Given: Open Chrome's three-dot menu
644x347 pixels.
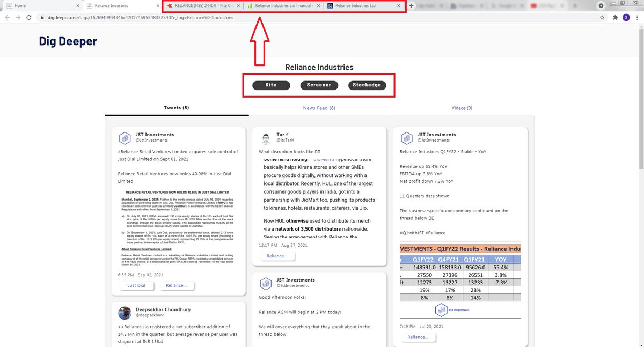Looking at the screenshot, I should (x=637, y=17).
